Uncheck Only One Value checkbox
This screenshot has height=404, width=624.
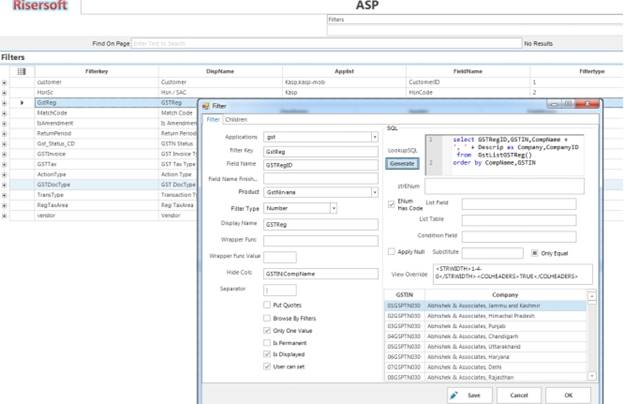tap(267, 330)
